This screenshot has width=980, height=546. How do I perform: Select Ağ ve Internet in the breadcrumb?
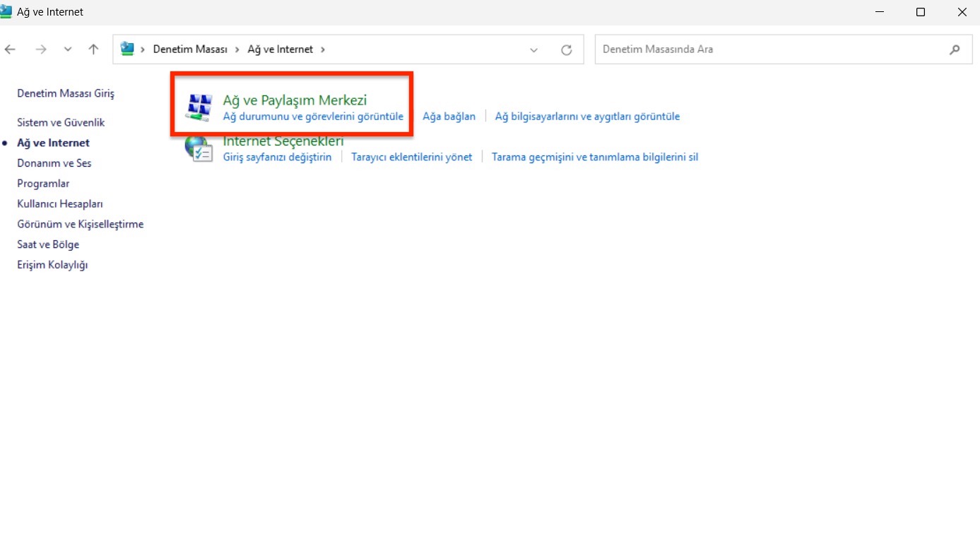point(280,49)
